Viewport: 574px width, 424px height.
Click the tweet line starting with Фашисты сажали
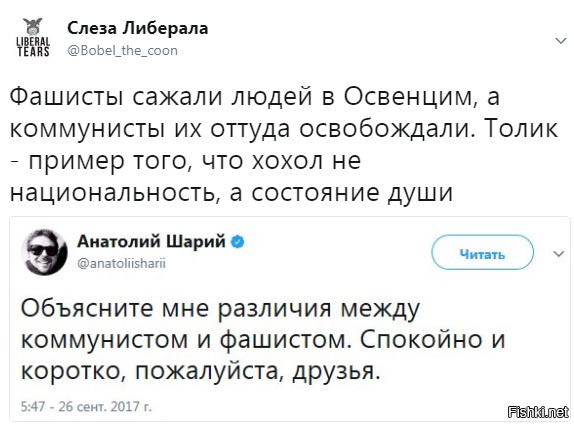(x=255, y=97)
